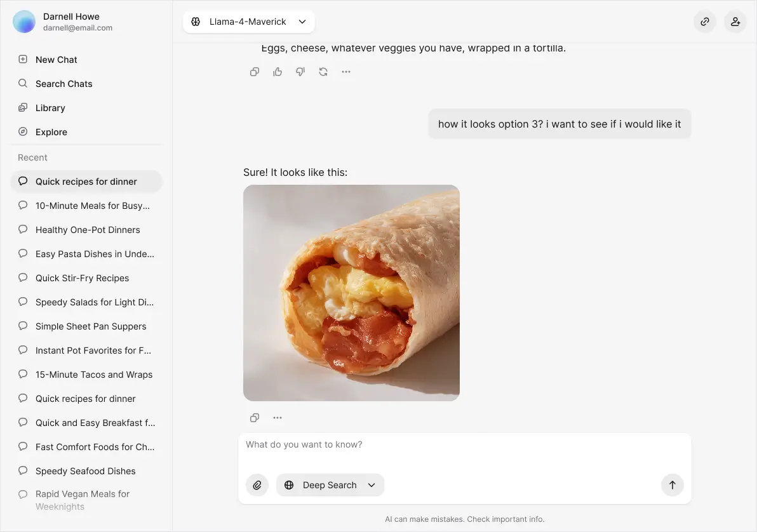Viewport: 757px width, 532px height.
Task: Attach a file using the paperclip
Action: (x=257, y=484)
